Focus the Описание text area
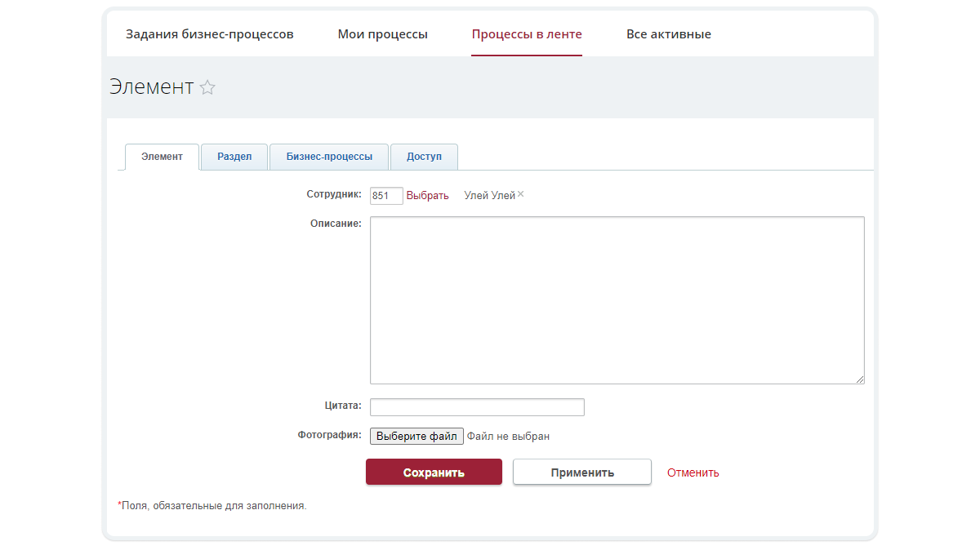Image resolution: width=980 pixels, height=559 pixels. coord(617,300)
